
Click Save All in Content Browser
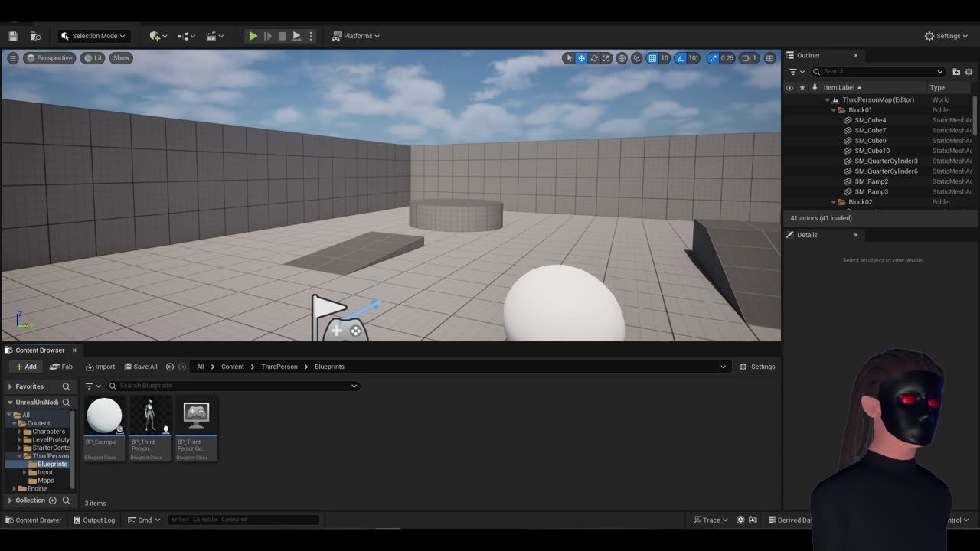[141, 367]
